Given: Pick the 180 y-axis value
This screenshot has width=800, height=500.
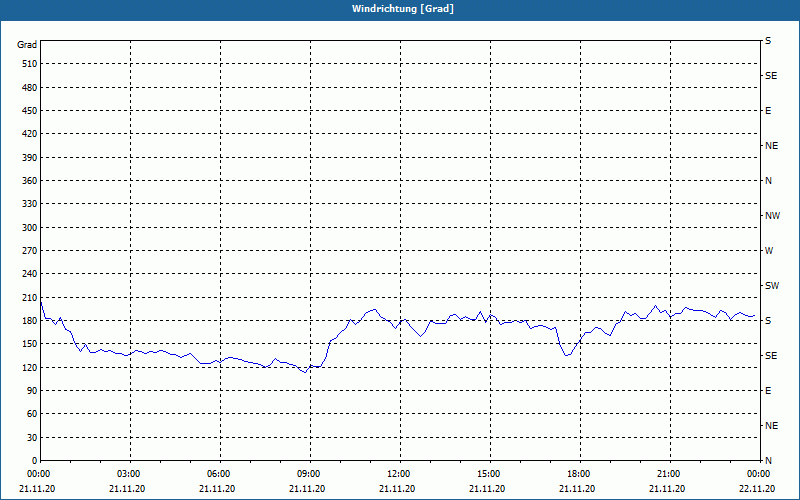Looking at the screenshot, I should (x=30, y=321).
